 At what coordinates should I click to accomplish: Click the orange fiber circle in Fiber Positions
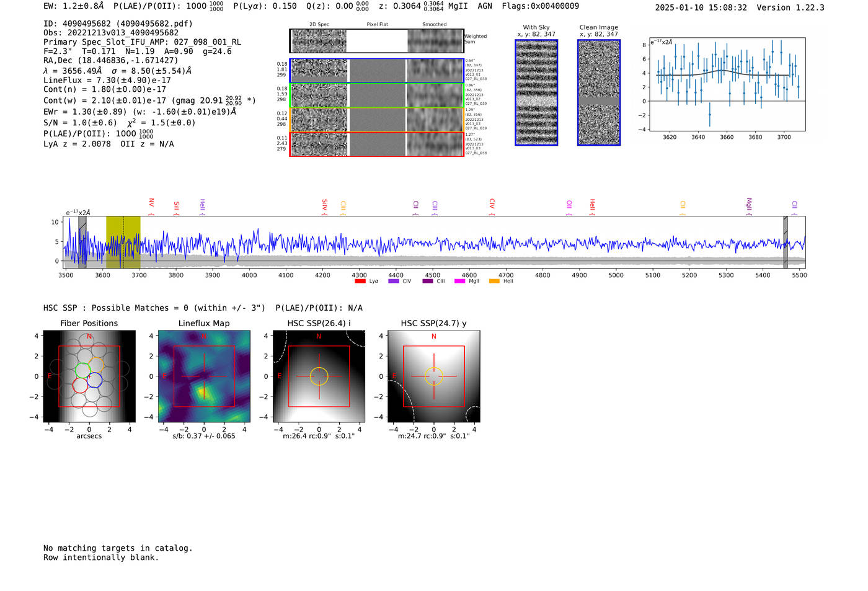coord(96,364)
